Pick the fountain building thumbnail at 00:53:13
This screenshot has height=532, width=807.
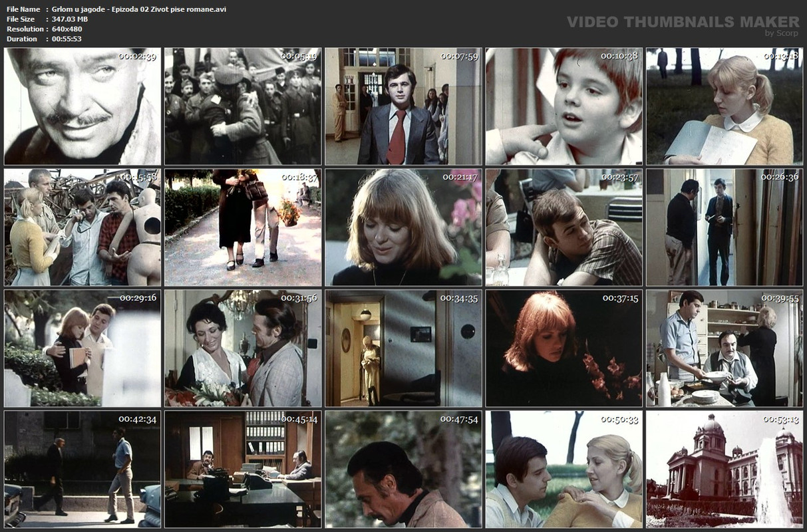[725, 469]
